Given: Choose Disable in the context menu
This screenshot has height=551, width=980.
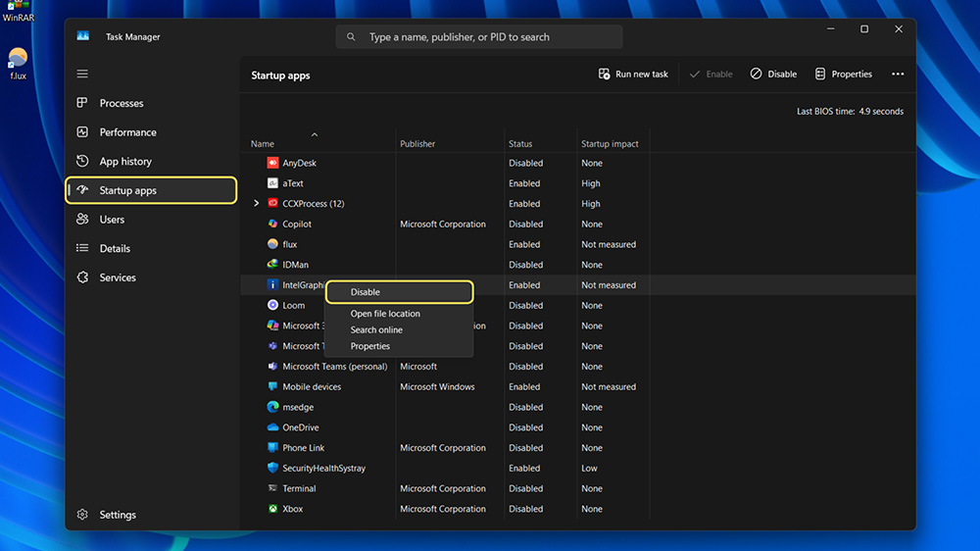Looking at the screenshot, I should point(400,292).
